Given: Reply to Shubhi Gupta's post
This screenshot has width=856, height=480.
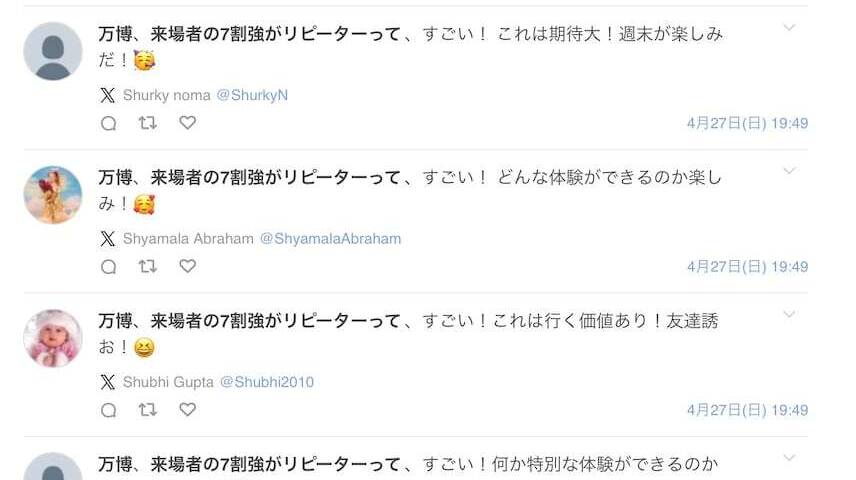Looking at the screenshot, I should click(x=109, y=410).
